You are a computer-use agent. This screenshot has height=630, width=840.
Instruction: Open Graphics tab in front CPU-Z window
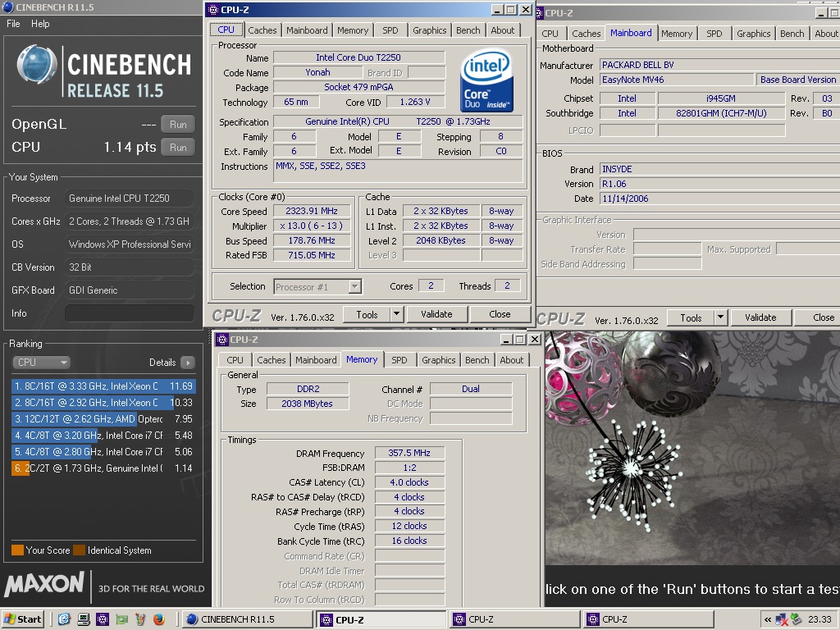click(430, 30)
